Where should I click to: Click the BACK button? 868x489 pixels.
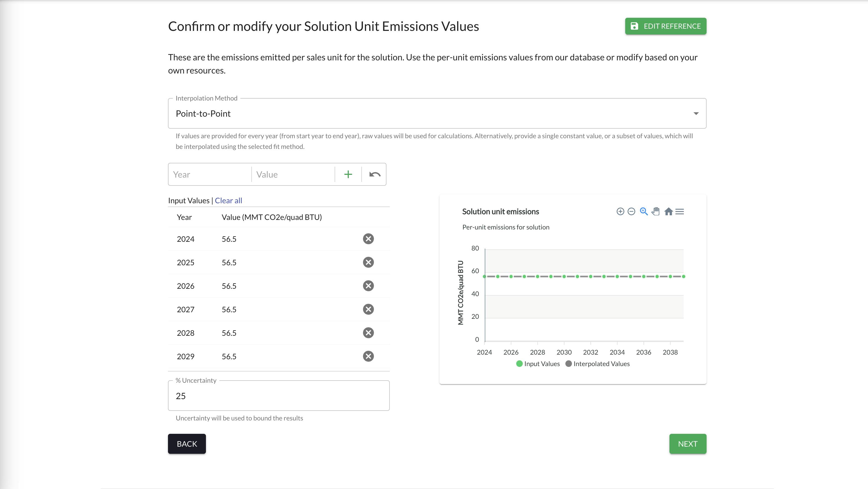tap(187, 444)
